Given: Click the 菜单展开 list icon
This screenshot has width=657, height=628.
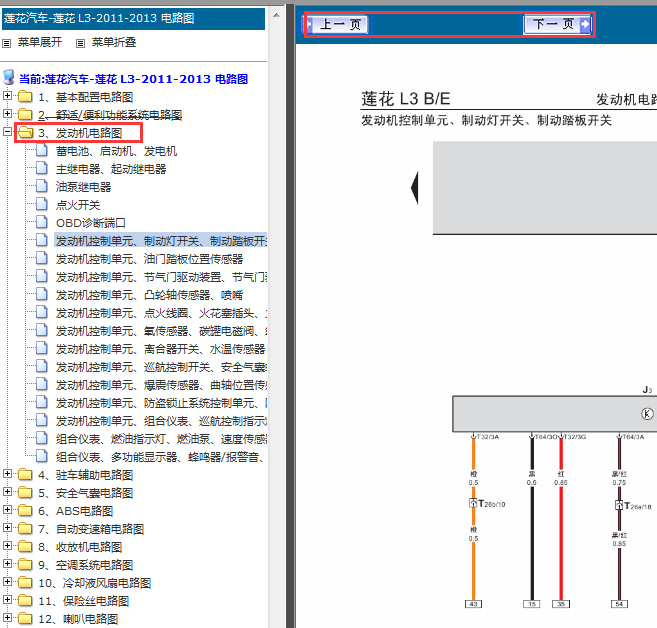Looking at the screenshot, I should tap(7, 43).
